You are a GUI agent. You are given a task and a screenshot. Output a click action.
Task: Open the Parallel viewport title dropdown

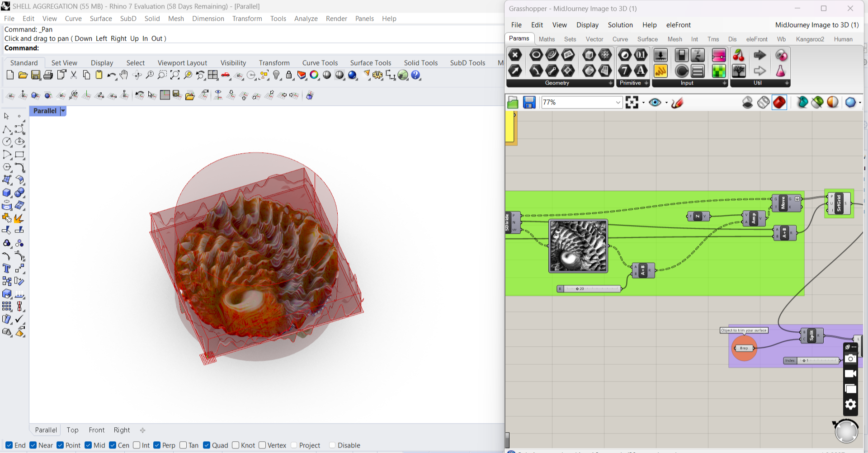63,111
